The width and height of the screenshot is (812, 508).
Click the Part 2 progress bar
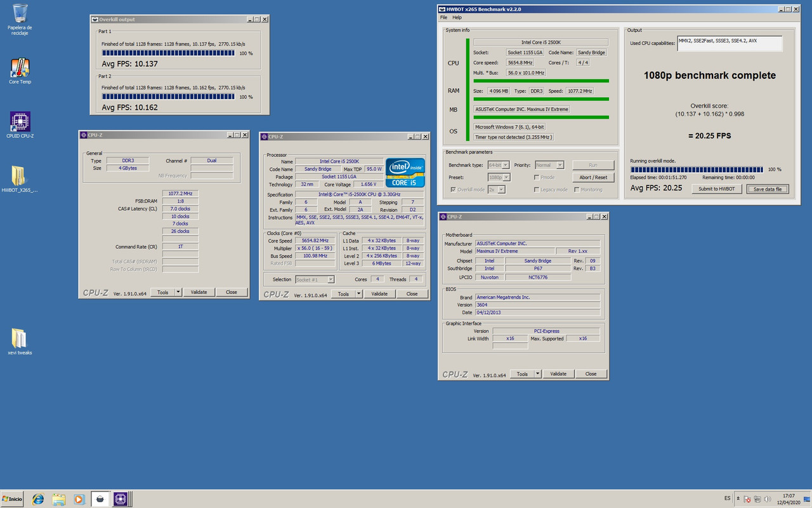[168, 97]
